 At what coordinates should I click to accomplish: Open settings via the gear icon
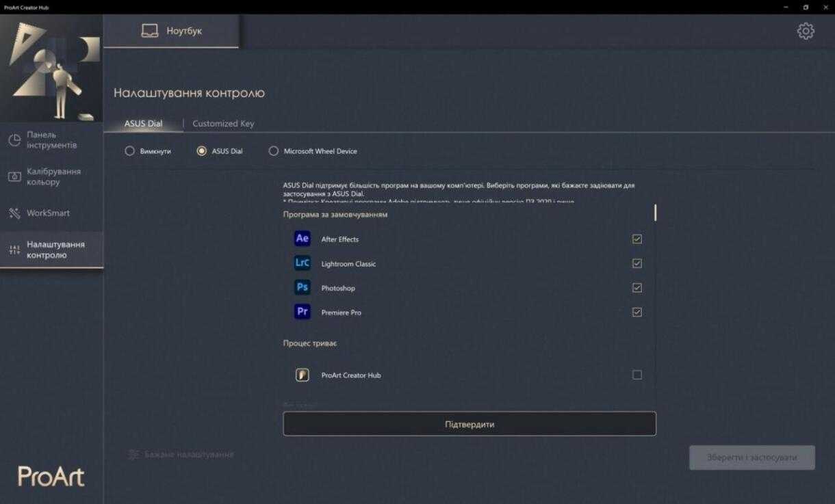coord(806,31)
